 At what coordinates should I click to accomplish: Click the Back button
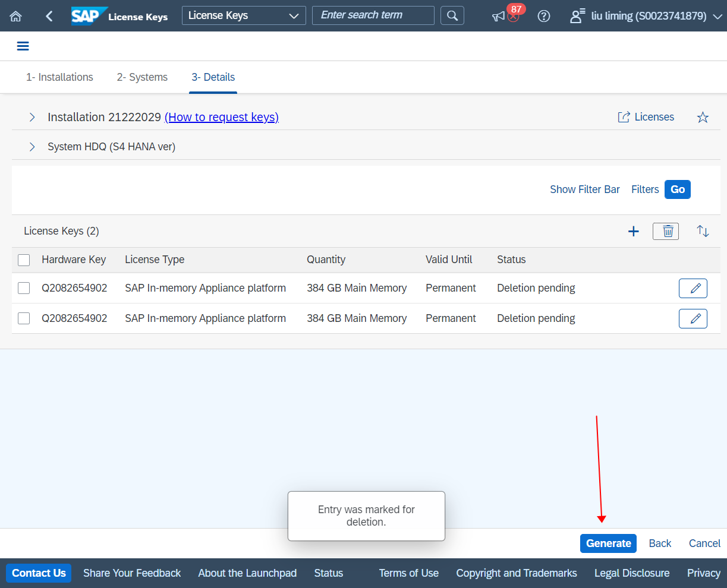pyautogui.click(x=660, y=543)
